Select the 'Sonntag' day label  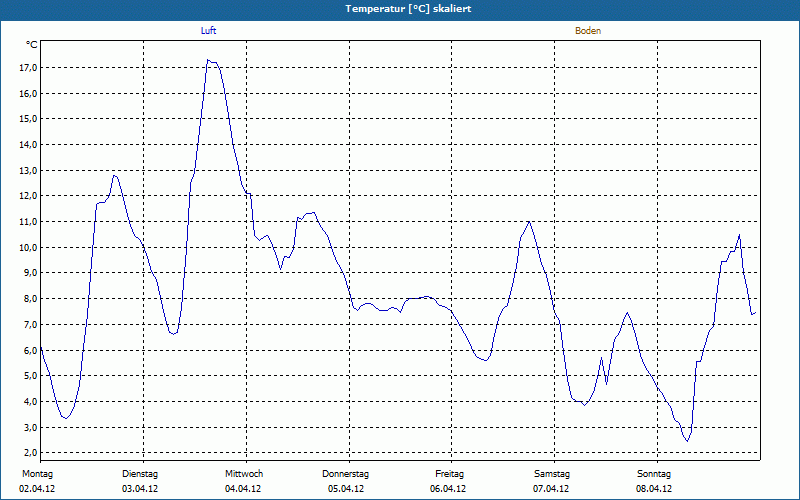tap(654, 474)
